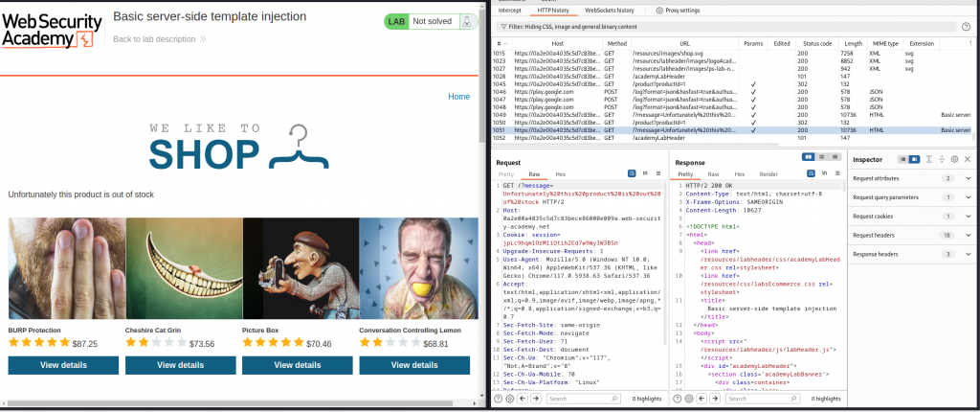Click the Web Security Academy logo
Image resolution: width=980 pixels, height=412 pixels.
point(52,30)
